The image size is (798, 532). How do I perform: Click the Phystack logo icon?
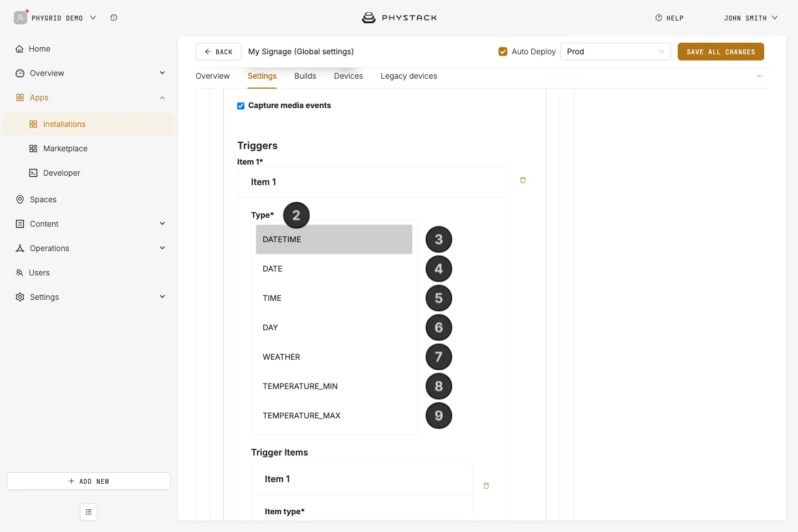(x=369, y=18)
